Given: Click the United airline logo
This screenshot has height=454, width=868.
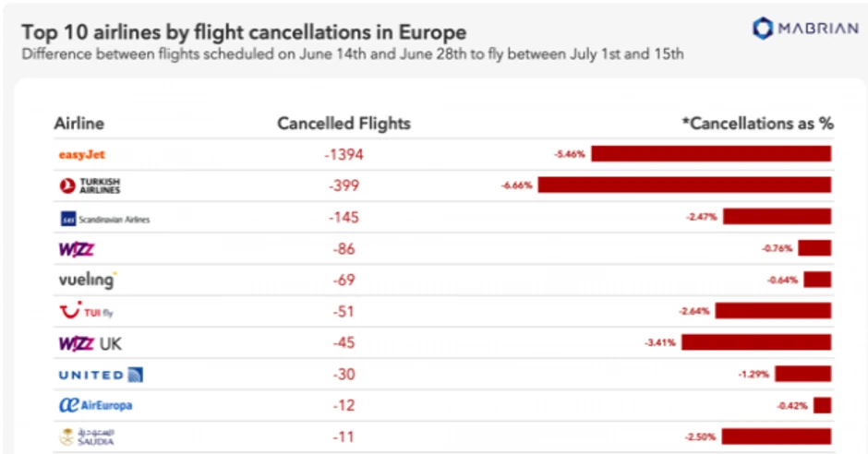Looking at the screenshot, I should 100,375.
